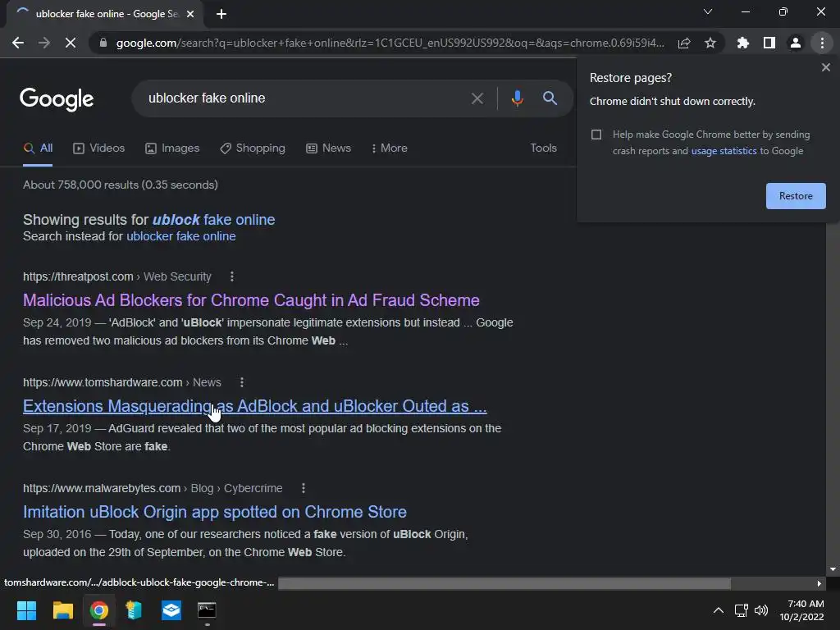Bookmark this page with the star
Screen dimensions: 840x630
point(710,43)
